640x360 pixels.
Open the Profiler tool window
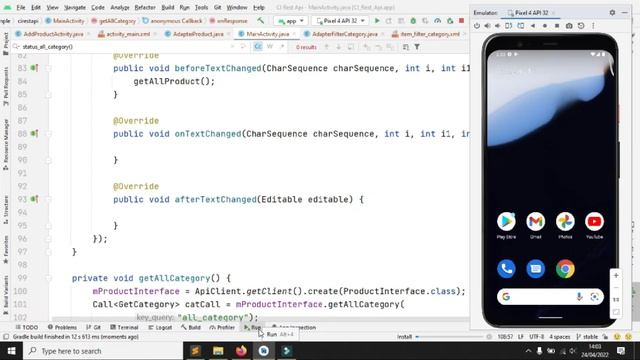(x=222, y=327)
